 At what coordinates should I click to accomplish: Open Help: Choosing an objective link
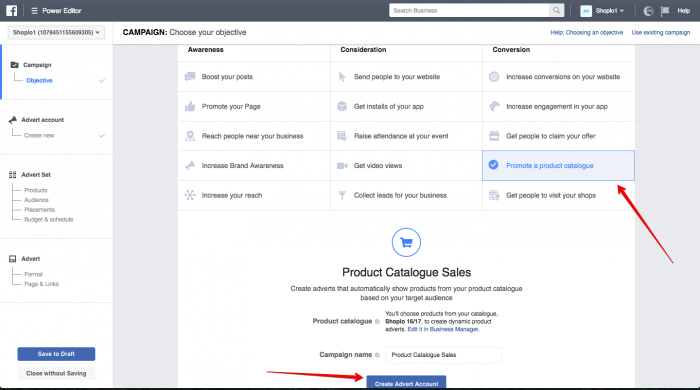[587, 33]
